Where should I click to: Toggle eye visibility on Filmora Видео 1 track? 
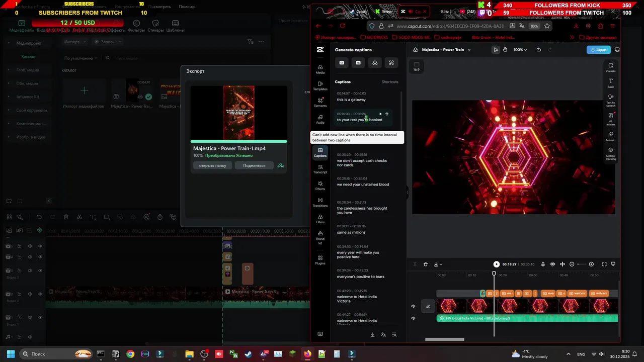[40, 318]
